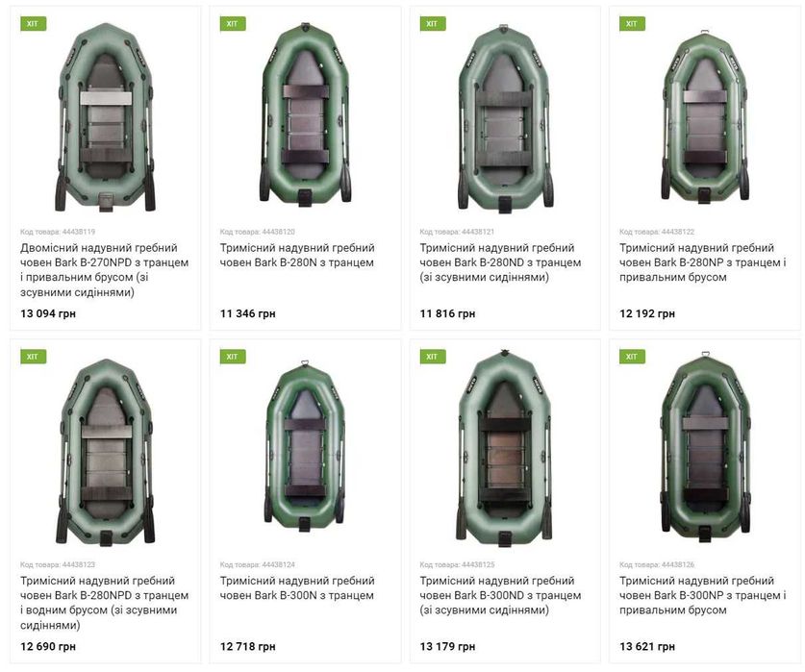Viewport: 805px width, 672px height.
Task: Open the Bark B-280ND title link
Action: point(500,262)
